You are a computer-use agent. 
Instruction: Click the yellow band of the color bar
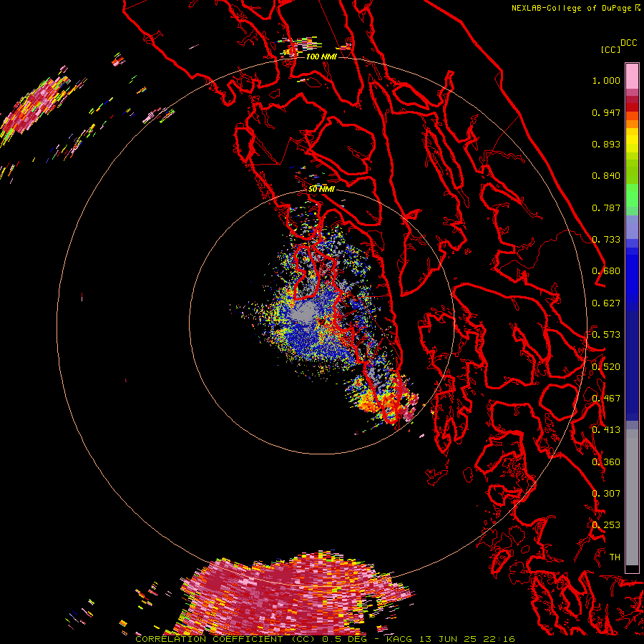tap(632, 142)
